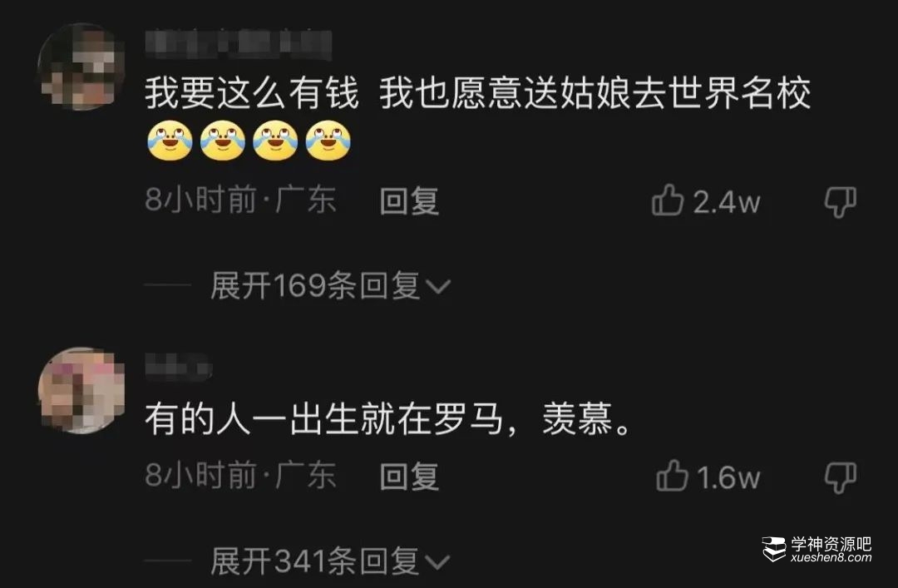Reply to the 罗马 comment via 回复
Screen dimensions: 898x588
[409, 477]
